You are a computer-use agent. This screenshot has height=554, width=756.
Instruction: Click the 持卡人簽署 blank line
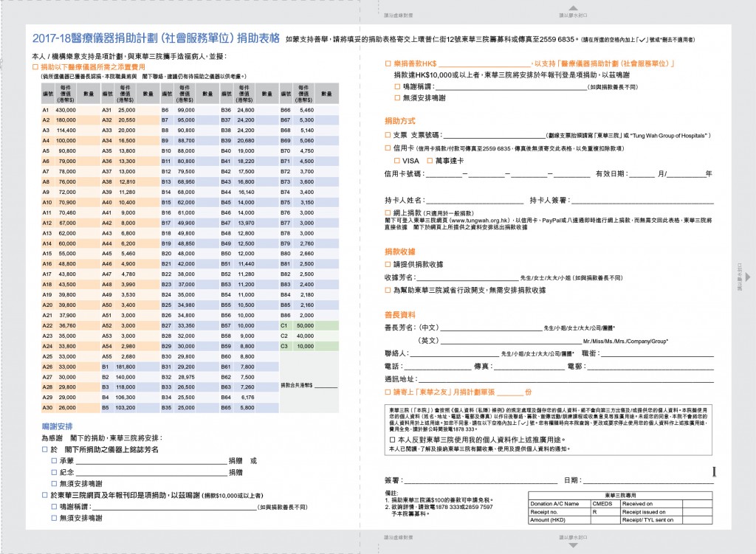(x=643, y=200)
